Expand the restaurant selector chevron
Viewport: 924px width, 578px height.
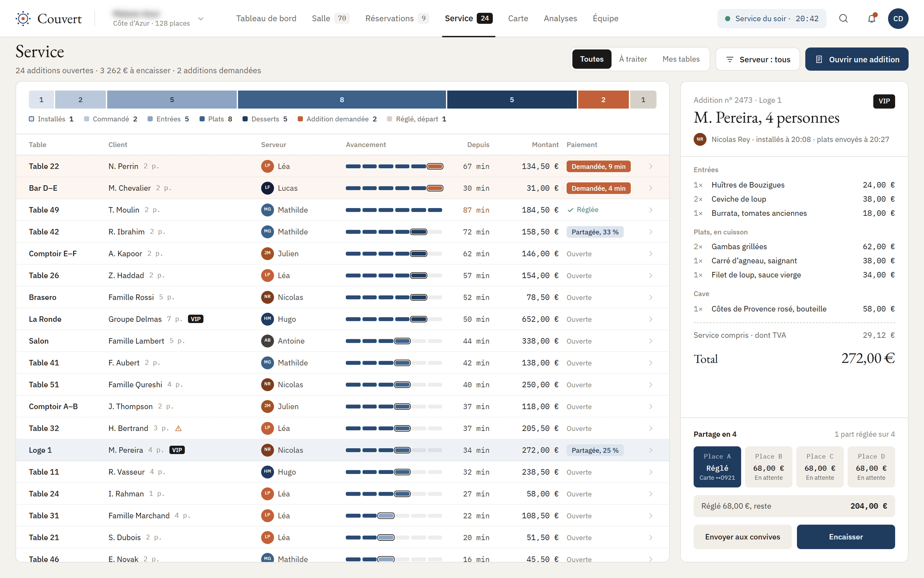(201, 18)
